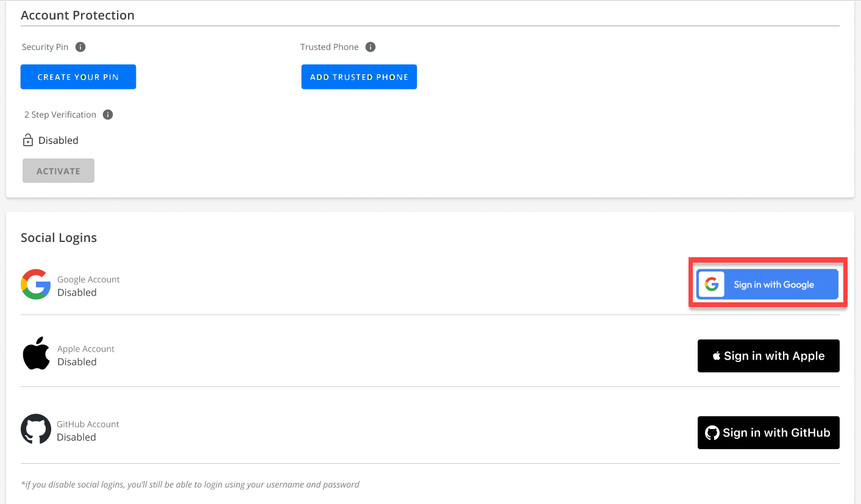Screen dimensions: 861x504
Task: Open the 2 Step Verification info icon
Action: (108, 114)
